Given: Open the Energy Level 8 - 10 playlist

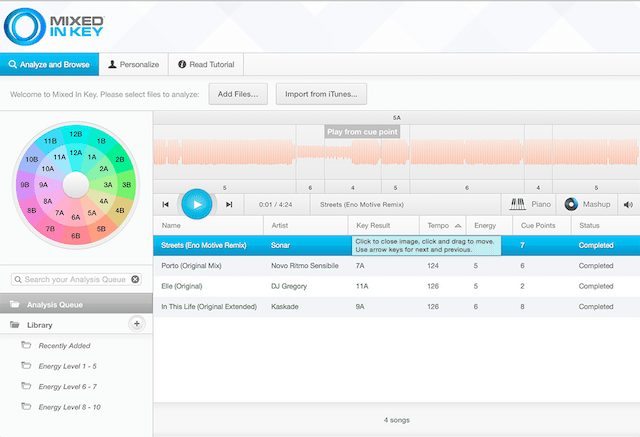Looking at the screenshot, I should 69,407.
